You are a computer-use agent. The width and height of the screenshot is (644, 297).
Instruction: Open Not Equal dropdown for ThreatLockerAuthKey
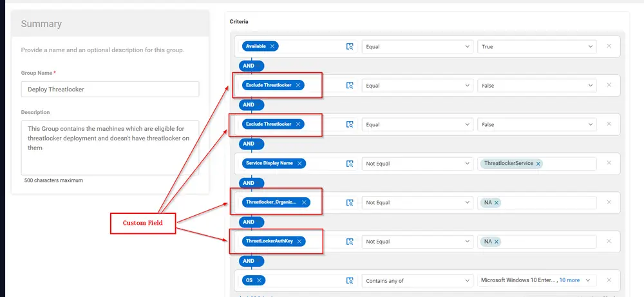pyautogui.click(x=417, y=242)
